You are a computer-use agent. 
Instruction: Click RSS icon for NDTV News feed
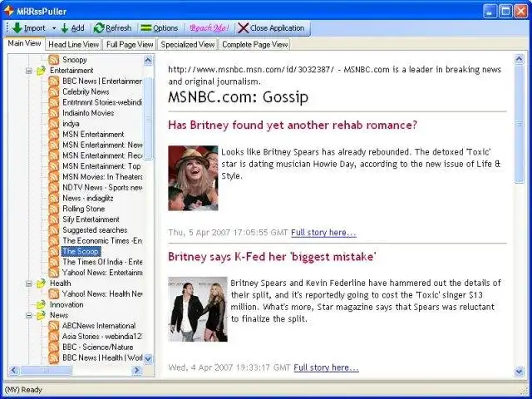click(53, 187)
